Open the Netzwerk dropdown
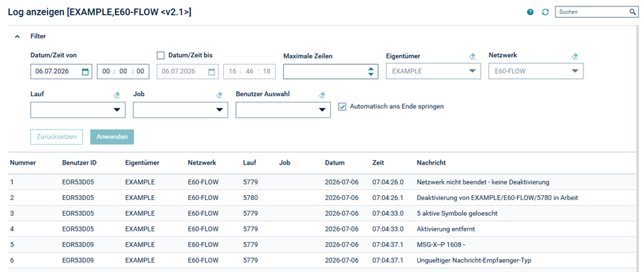This screenshot has height=272, width=644. (x=575, y=71)
